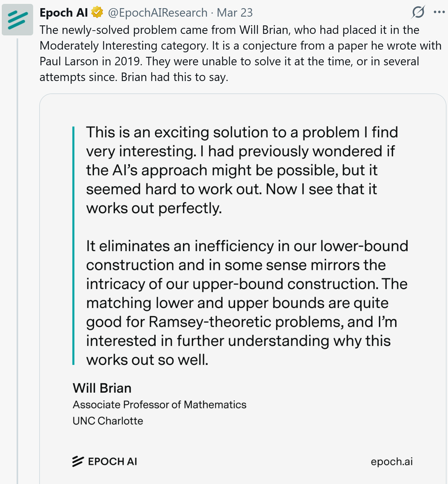Click the gold verified badge

click(x=97, y=12)
